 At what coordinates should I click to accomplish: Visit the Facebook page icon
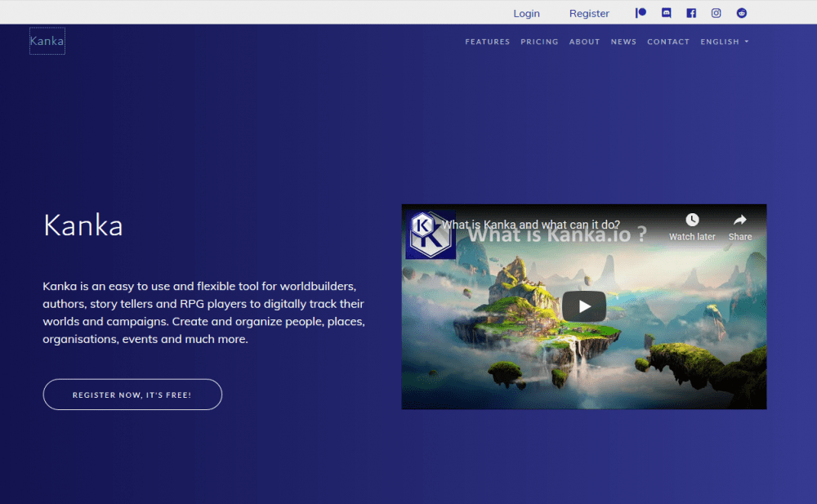click(691, 13)
